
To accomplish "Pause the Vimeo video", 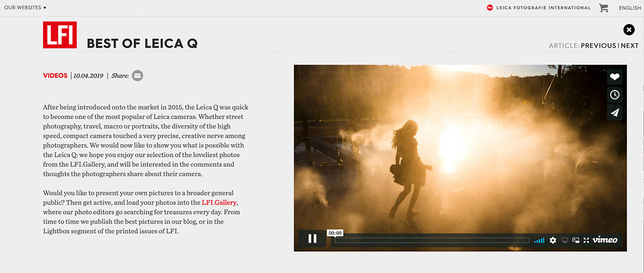I will 312,238.
